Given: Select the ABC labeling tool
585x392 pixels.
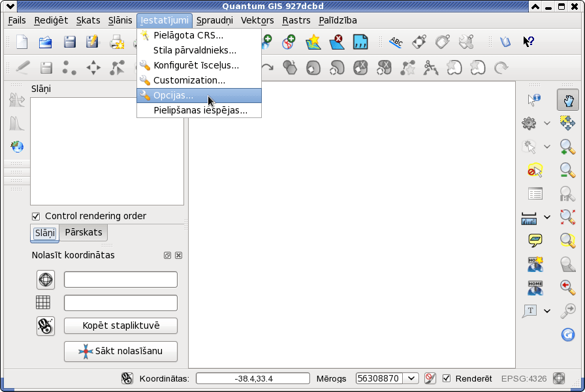Looking at the screenshot, I should click(x=396, y=42).
